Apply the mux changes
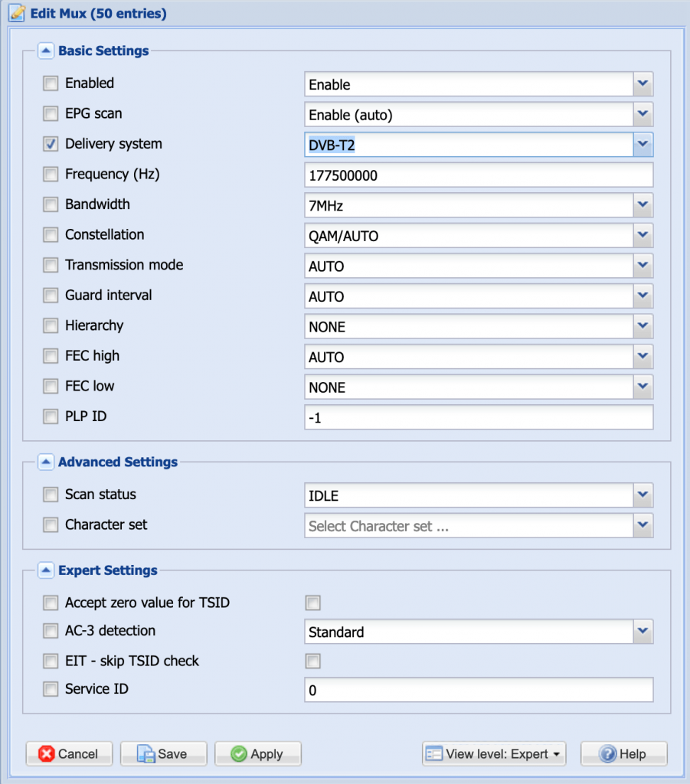Screen dimensions: 690x784 [x=257, y=754]
